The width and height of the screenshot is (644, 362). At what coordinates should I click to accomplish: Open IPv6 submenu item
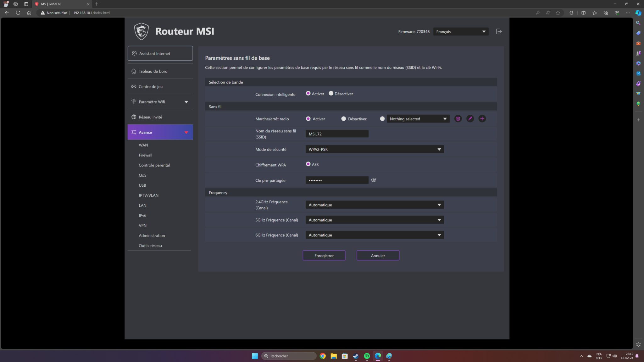point(142,215)
